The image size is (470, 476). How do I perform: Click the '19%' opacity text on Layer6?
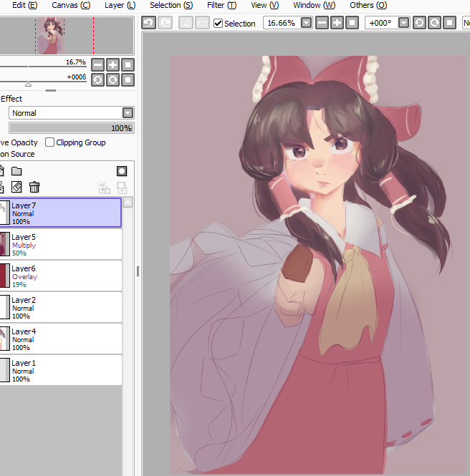[x=19, y=285]
